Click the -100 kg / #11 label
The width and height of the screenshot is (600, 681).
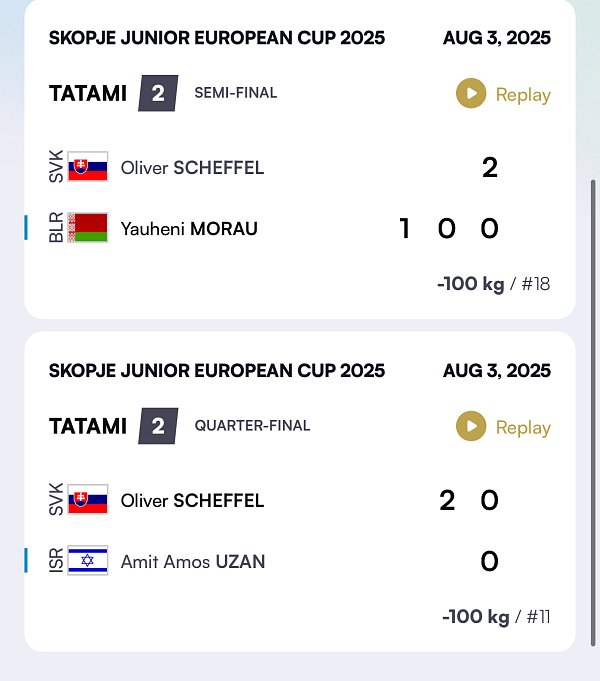(x=496, y=617)
